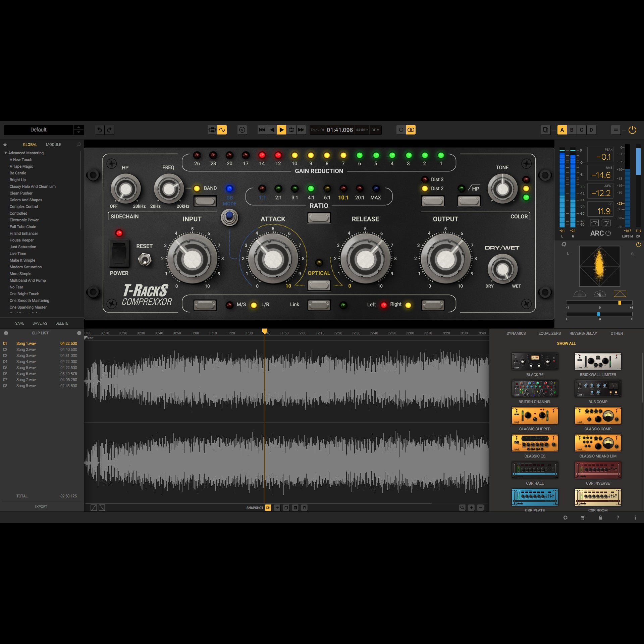This screenshot has height=644, width=644.
Task: Toggle the Link button
Action: point(319,305)
